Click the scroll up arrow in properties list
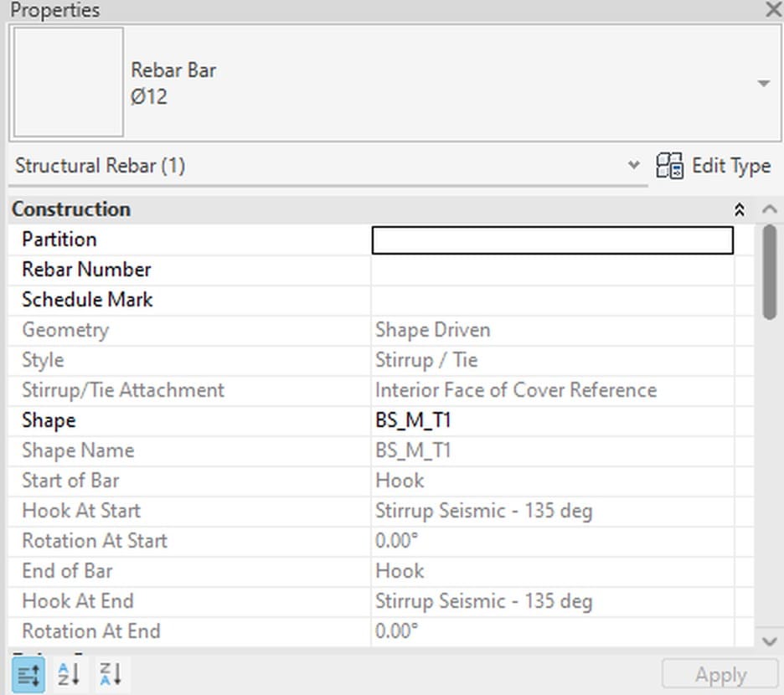Image resolution: width=784 pixels, height=695 pixels. coord(770,209)
